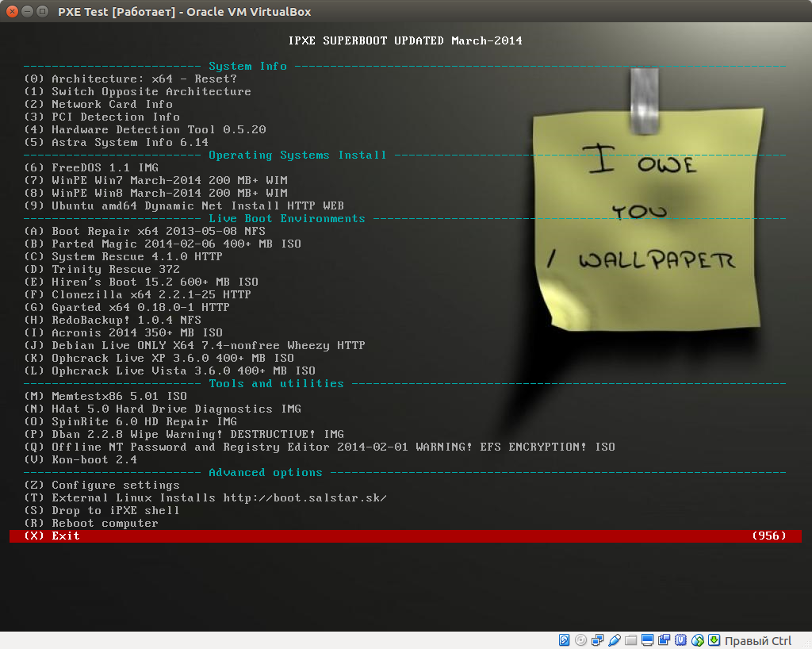Maximize the PXE Test VirtualBox window
Viewport: 812px width, 649px height.
[43, 11]
